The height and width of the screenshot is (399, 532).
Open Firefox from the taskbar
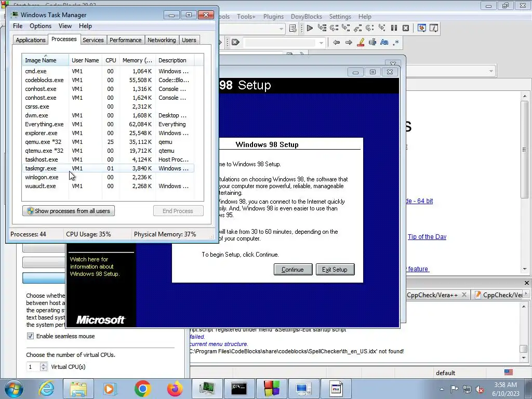click(175, 389)
